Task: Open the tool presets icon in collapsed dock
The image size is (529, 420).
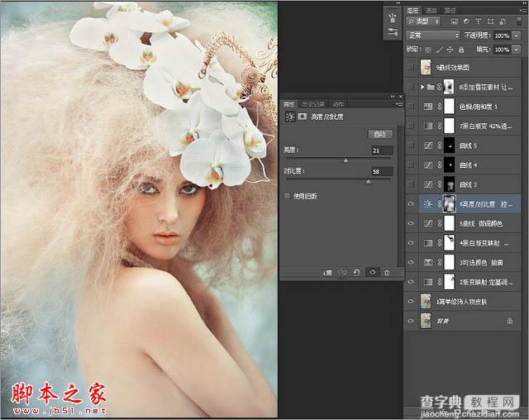Action: pos(393,32)
